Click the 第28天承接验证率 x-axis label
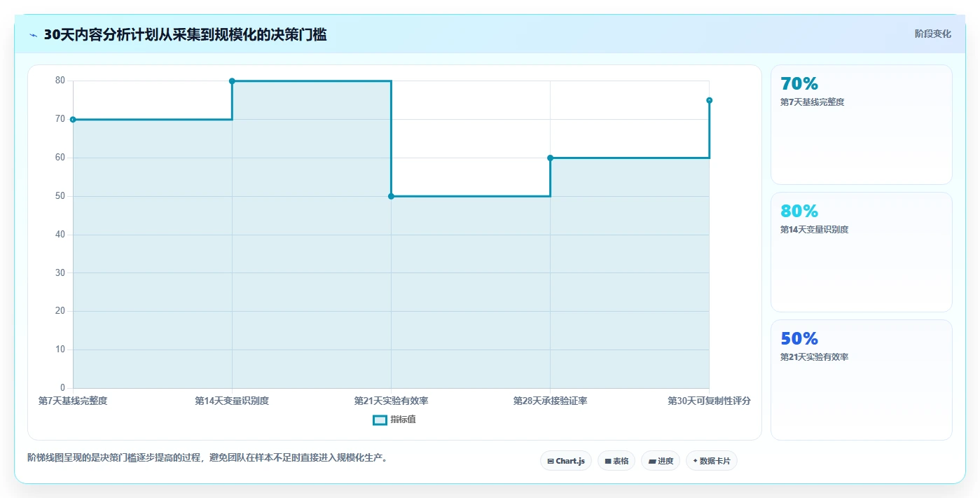Screen dimensions: 980x498 click(550, 401)
